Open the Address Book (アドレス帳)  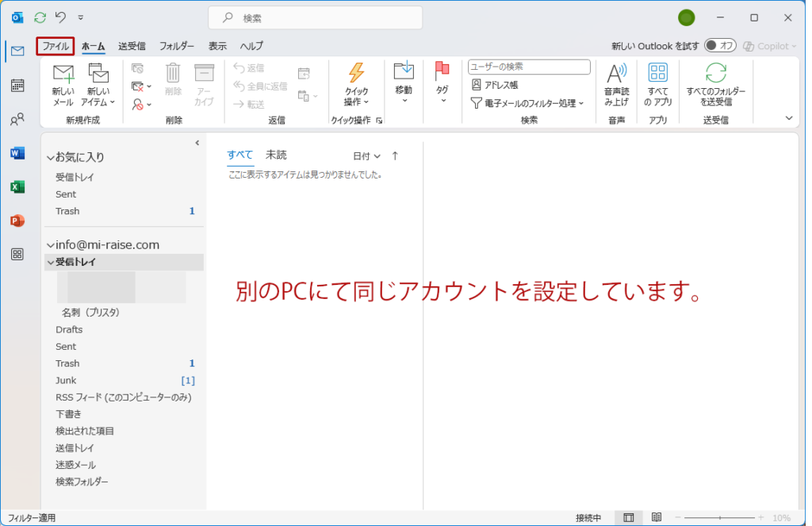coord(496,85)
